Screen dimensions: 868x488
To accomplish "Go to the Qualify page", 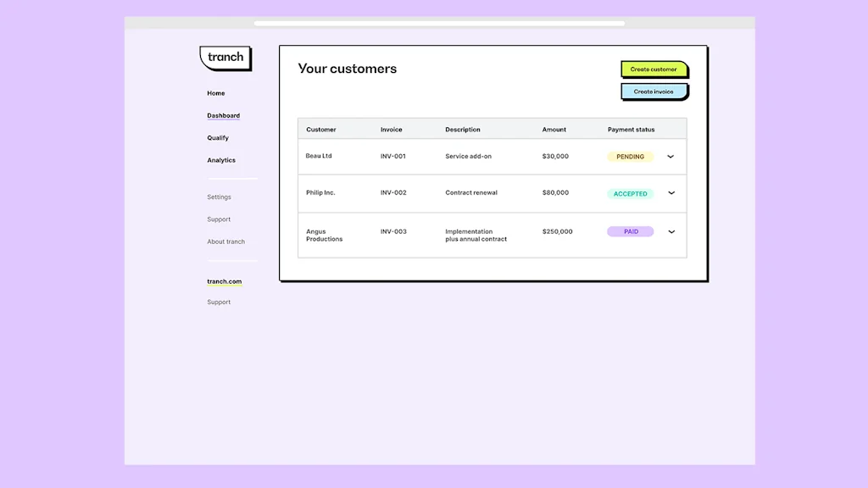I will click(x=217, y=137).
